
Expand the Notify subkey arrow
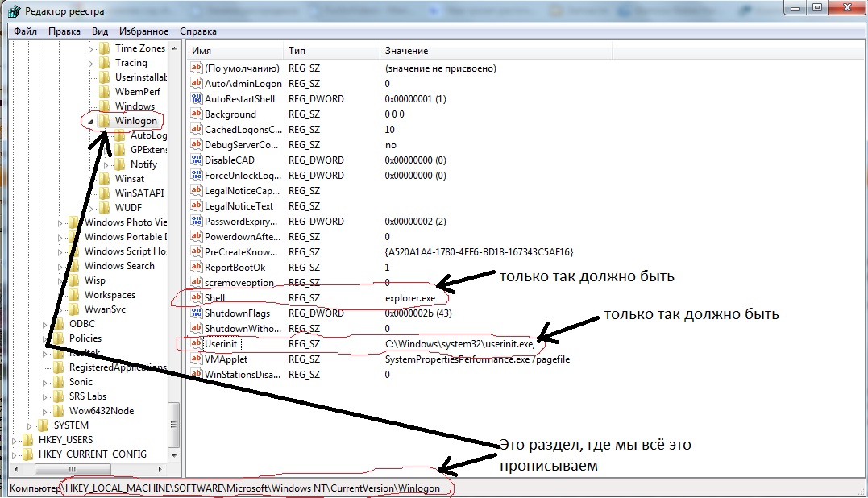tap(106, 164)
